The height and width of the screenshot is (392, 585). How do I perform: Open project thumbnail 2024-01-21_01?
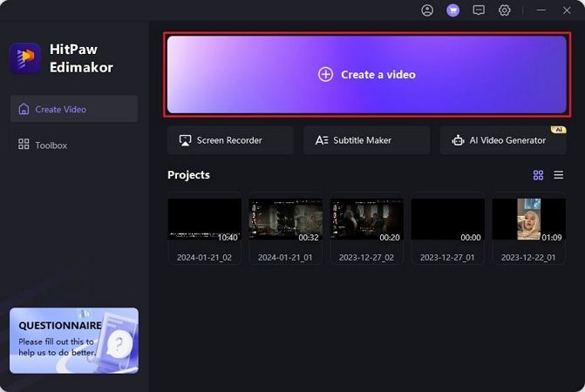pyautogui.click(x=286, y=220)
